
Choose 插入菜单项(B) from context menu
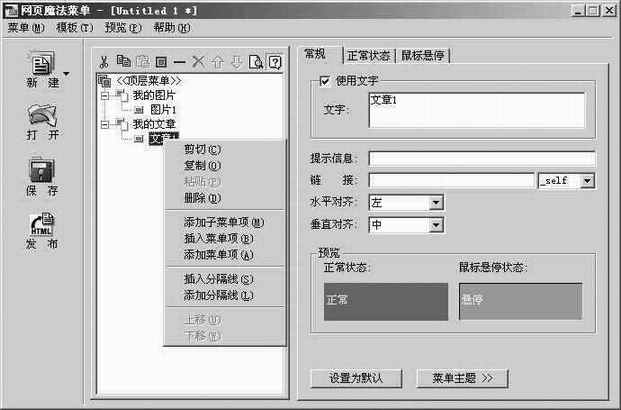(225, 238)
